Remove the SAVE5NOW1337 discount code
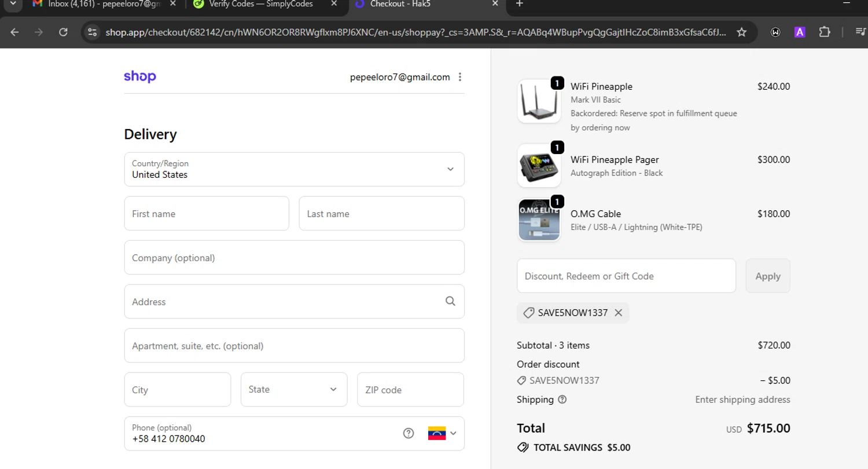Image resolution: width=868 pixels, height=469 pixels. (618, 313)
